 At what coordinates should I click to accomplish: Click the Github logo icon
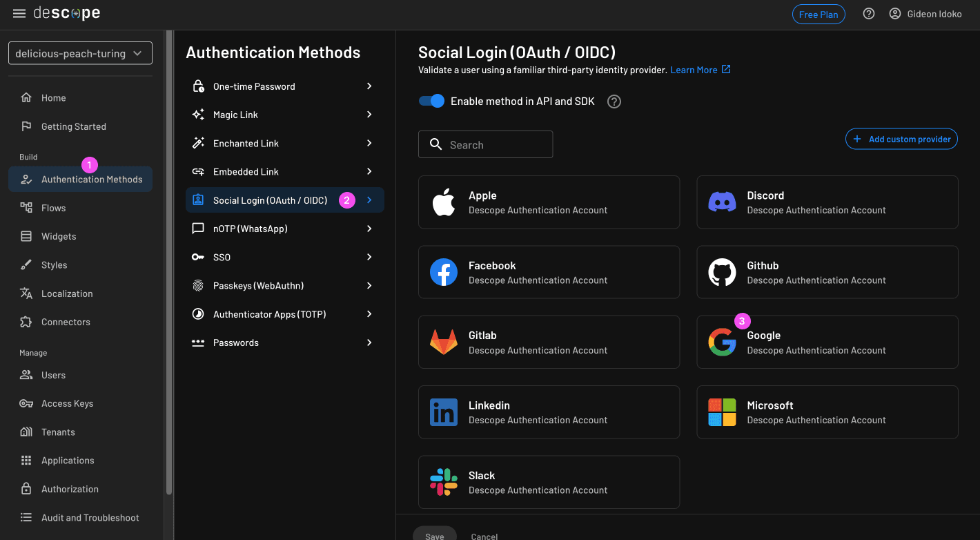[722, 272]
